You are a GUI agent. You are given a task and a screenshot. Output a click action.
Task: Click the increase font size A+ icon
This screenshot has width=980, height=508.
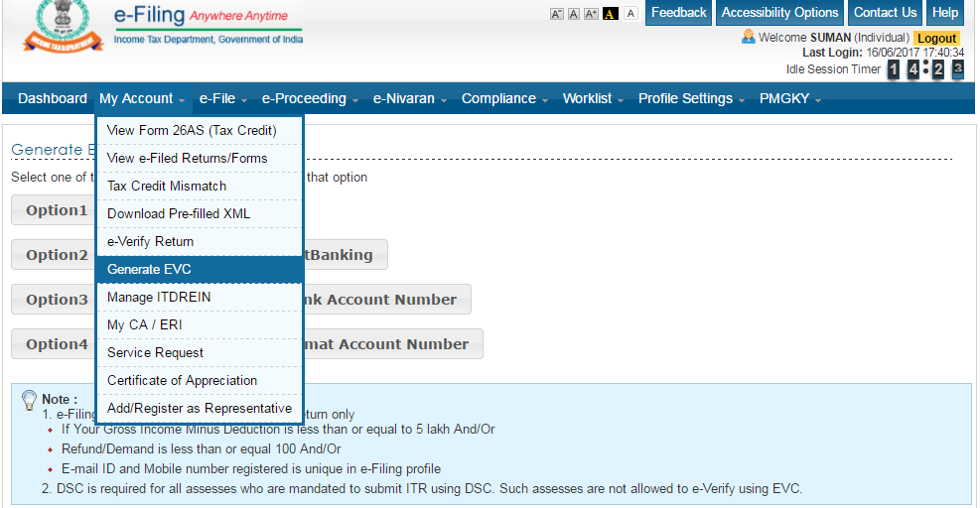(592, 14)
